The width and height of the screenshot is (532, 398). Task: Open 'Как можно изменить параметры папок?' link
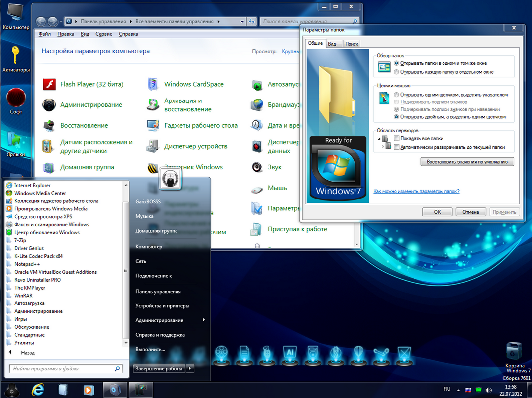pos(416,191)
